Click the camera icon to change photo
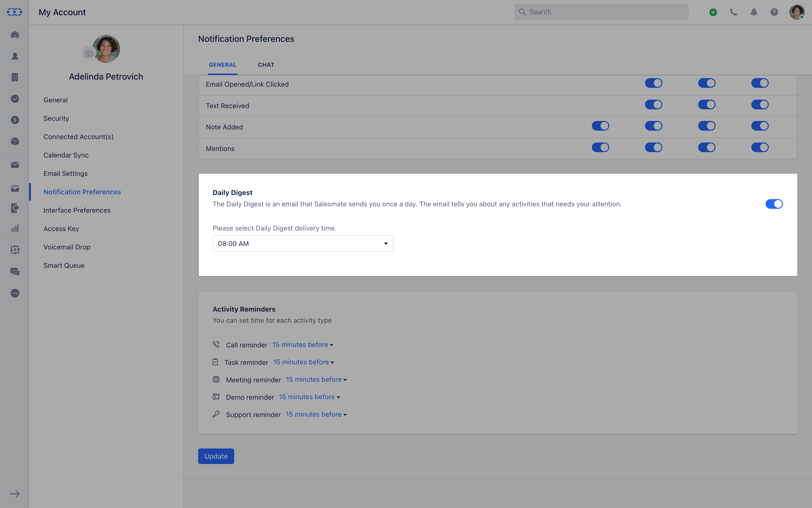 coord(89,53)
